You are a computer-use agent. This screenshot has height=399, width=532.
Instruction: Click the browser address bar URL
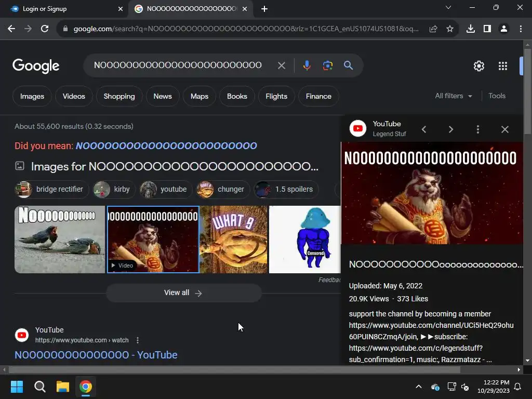tap(246, 29)
